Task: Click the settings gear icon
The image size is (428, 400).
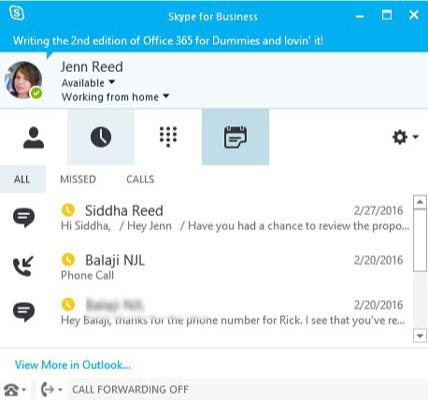Action: point(400,137)
